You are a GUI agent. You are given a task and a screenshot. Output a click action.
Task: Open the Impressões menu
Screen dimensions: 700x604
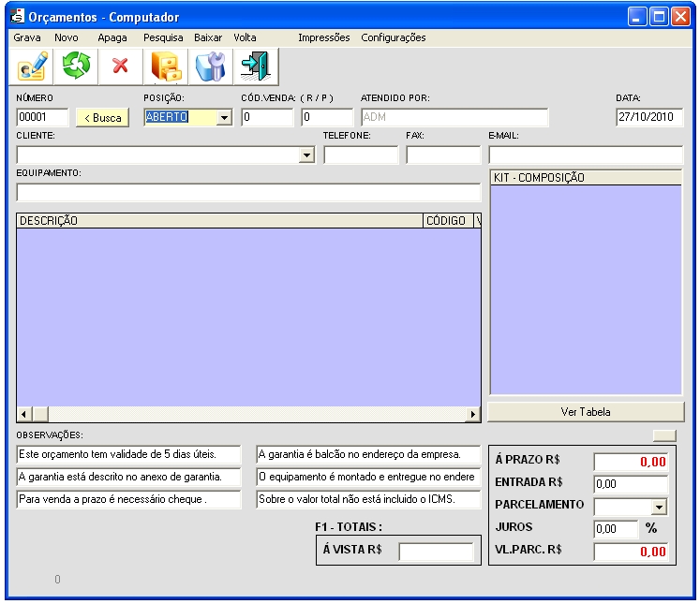(x=323, y=37)
